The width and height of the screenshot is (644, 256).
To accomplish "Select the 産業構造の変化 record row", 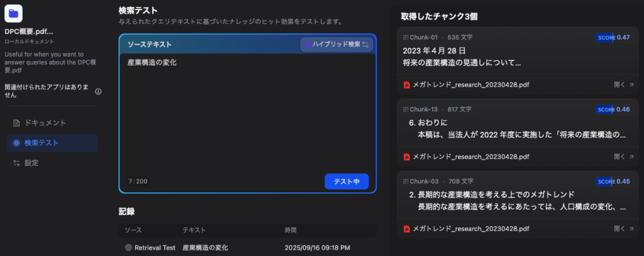I will point(247,248).
